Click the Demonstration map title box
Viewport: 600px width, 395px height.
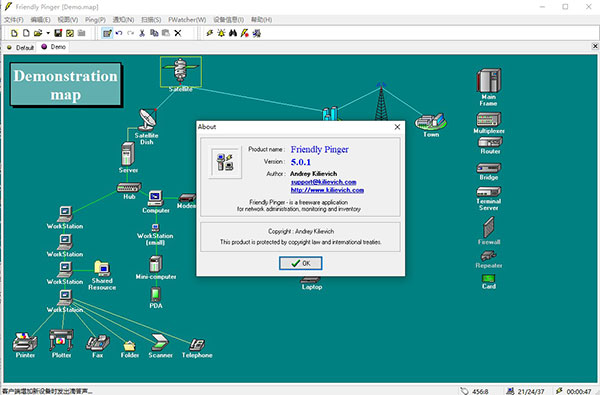pos(65,85)
